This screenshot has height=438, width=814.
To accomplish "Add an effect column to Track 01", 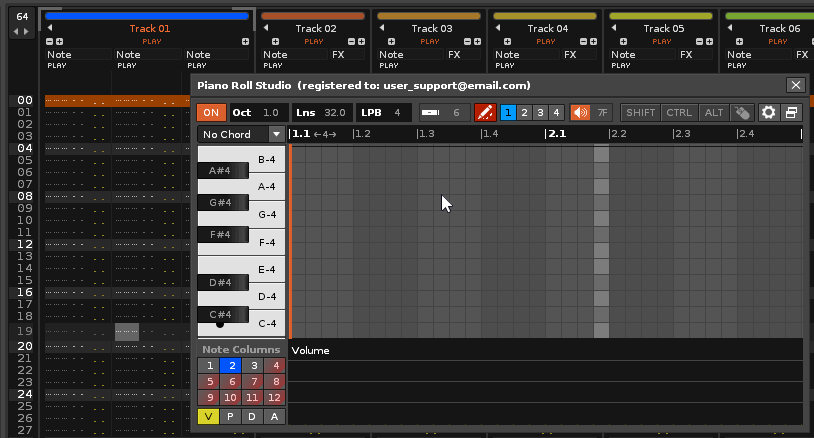I will tap(245, 42).
